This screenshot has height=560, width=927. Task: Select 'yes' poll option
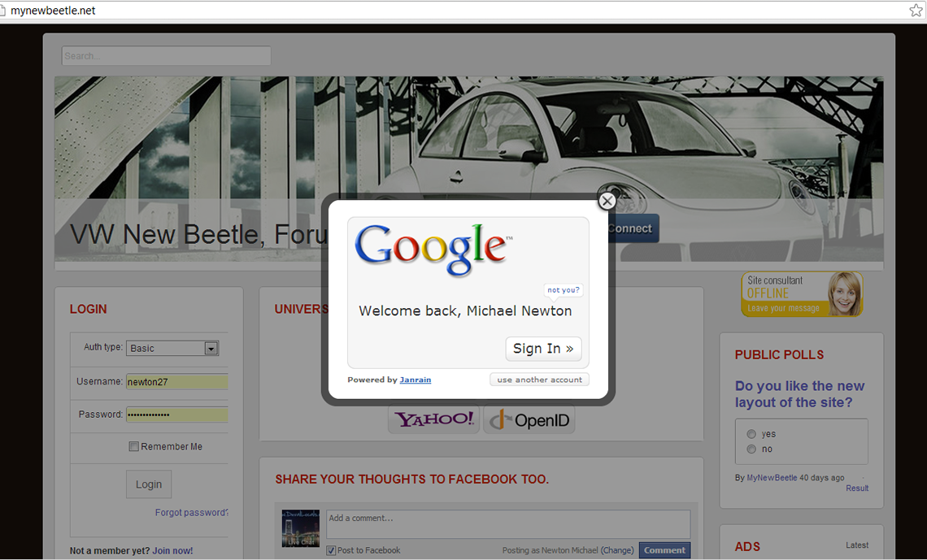click(751, 434)
